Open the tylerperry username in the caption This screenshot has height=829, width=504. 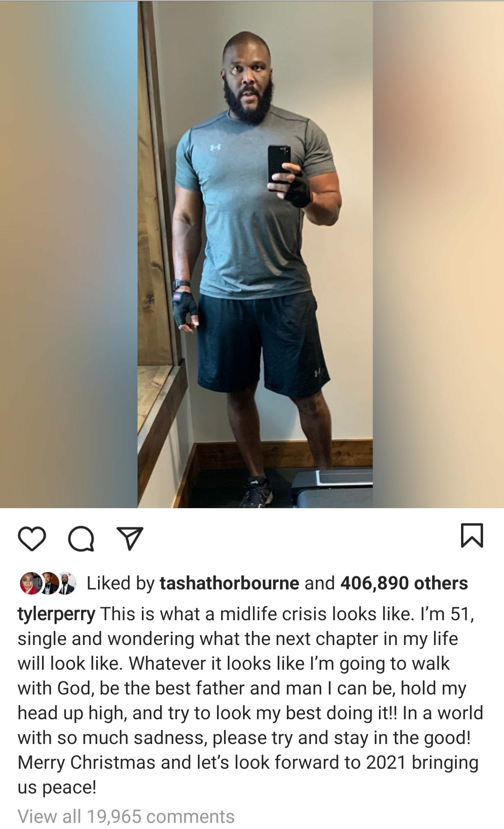coord(56,614)
